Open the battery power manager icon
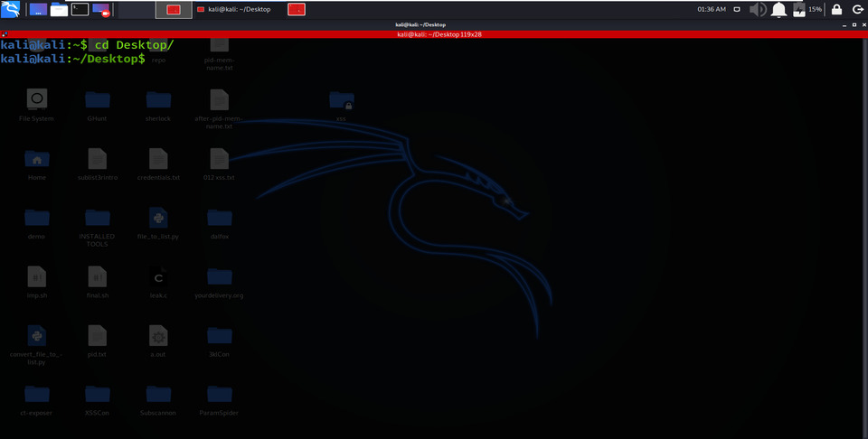The width and height of the screenshot is (868, 439). pyautogui.click(x=798, y=9)
